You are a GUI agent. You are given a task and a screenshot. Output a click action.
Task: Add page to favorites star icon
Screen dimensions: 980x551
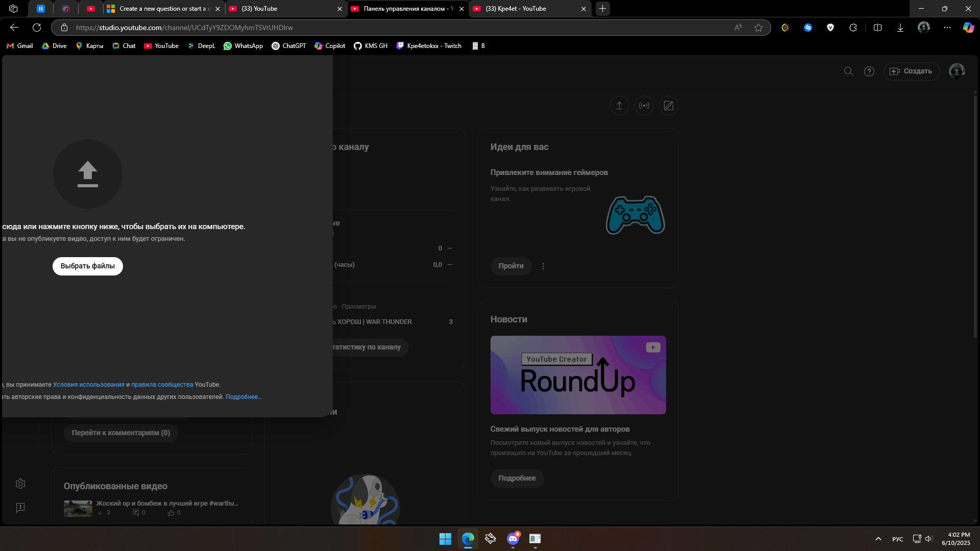758,28
